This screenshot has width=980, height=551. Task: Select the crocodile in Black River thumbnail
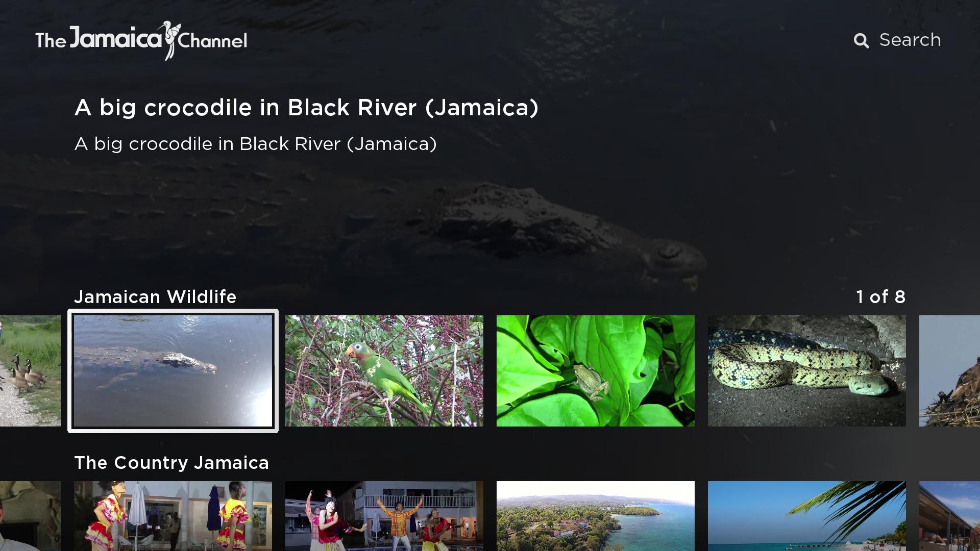pos(173,371)
